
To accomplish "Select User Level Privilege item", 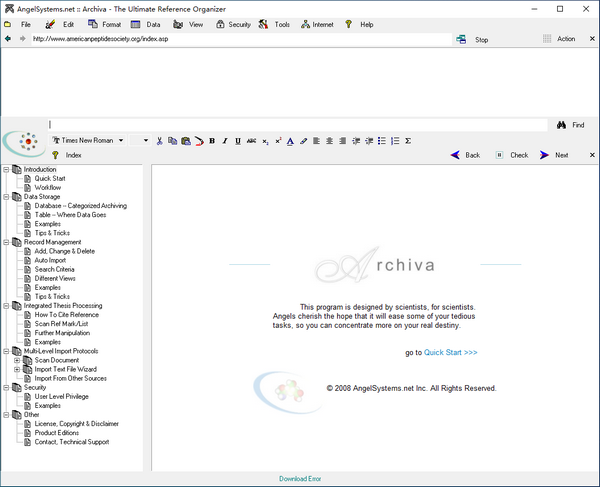I will click(x=61, y=397).
